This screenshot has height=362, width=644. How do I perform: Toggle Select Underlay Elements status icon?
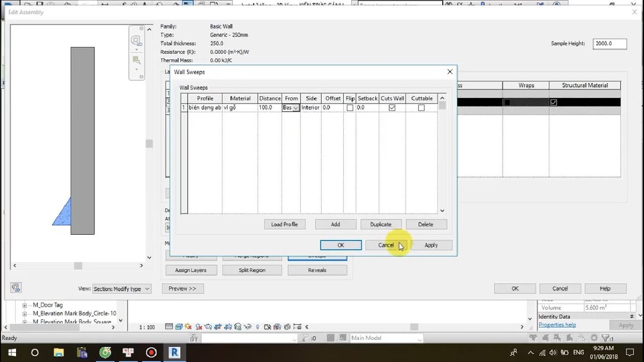coord(545,338)
